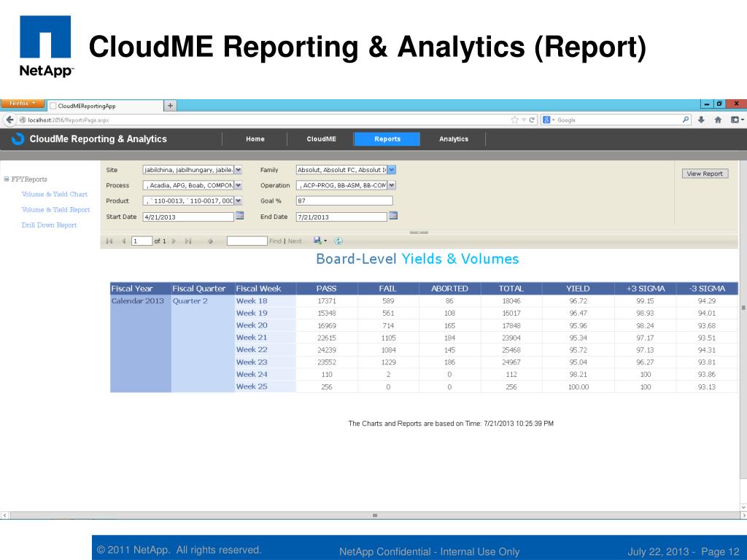Viewport: 747px width, 560px height.
Task: Click back to parent report arrow
Action: 210,241
